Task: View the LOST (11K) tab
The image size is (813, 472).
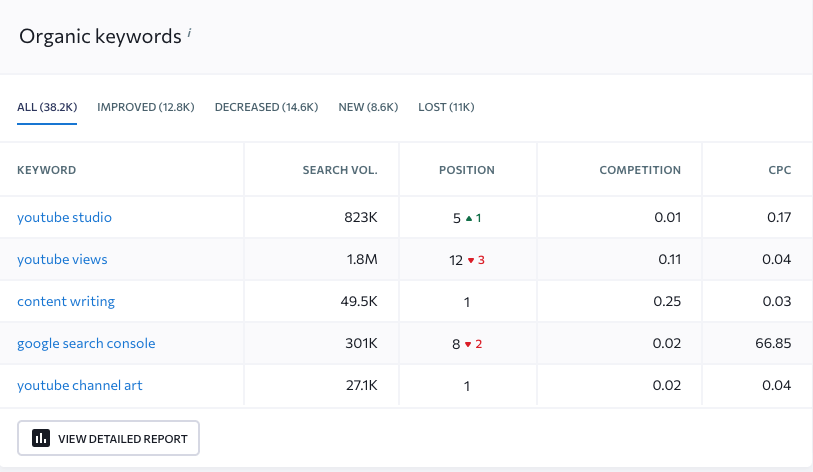Action: point(446,107)
